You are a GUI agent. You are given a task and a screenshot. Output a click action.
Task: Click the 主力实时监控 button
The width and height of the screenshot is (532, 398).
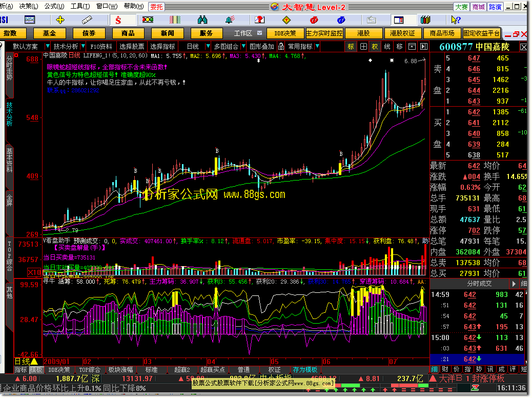click(x=324, y=33)
